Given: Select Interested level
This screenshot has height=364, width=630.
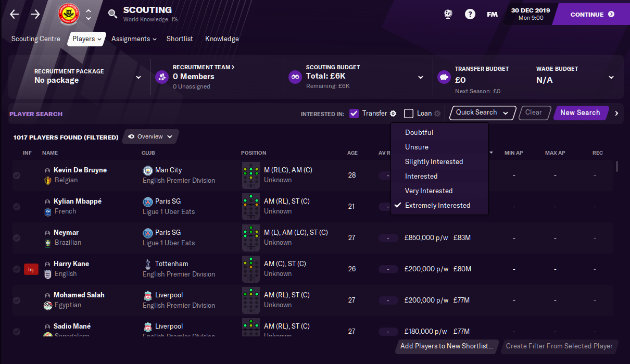Looking at the screenshot, I should pos(440,176).
